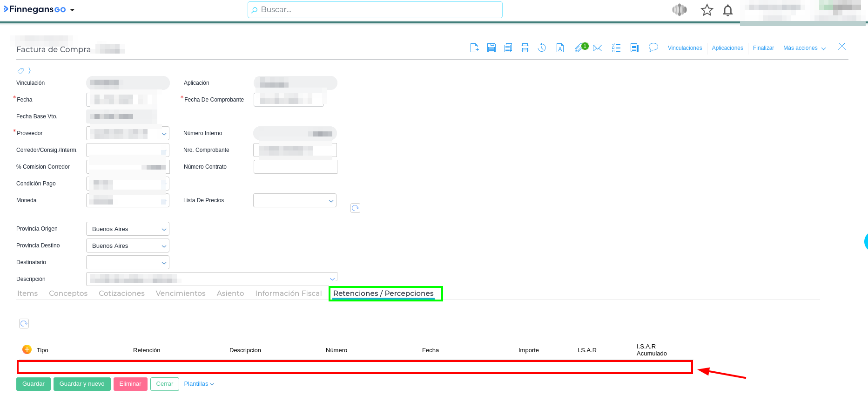The height and width of the screenshot is (396, 868).
Task: Select the Retenciones / Percepciones tab
Action: 384,294
